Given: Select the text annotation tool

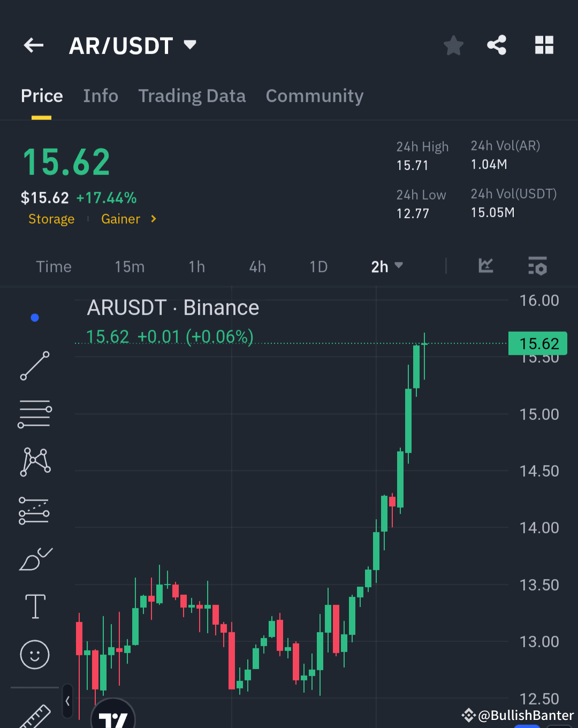Looking at the screenshot, I should [34, 606].
